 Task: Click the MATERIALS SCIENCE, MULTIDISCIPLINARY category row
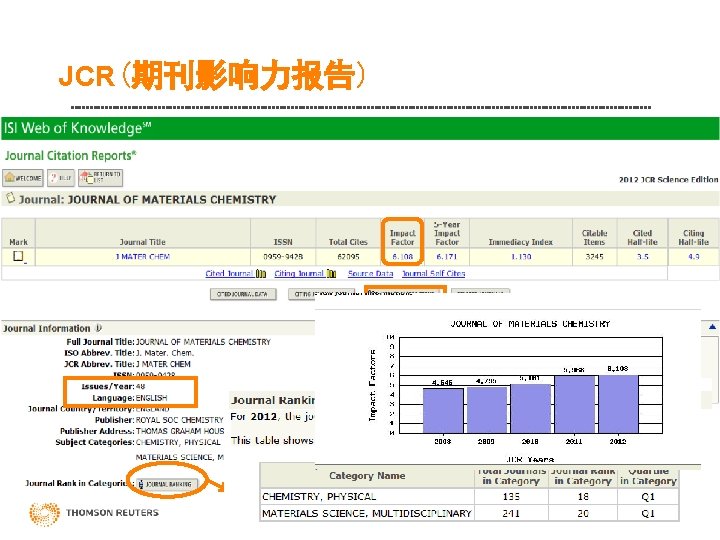tap(469, 513)
